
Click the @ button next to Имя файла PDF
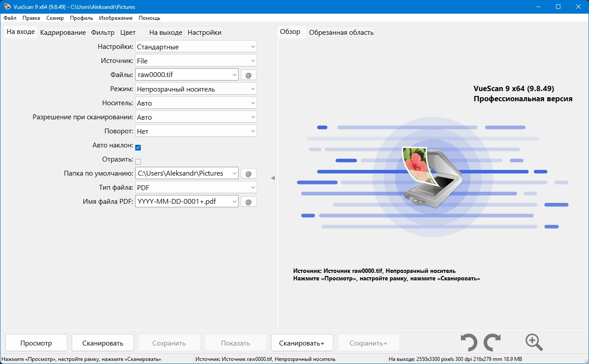click(x=248, y=202)
